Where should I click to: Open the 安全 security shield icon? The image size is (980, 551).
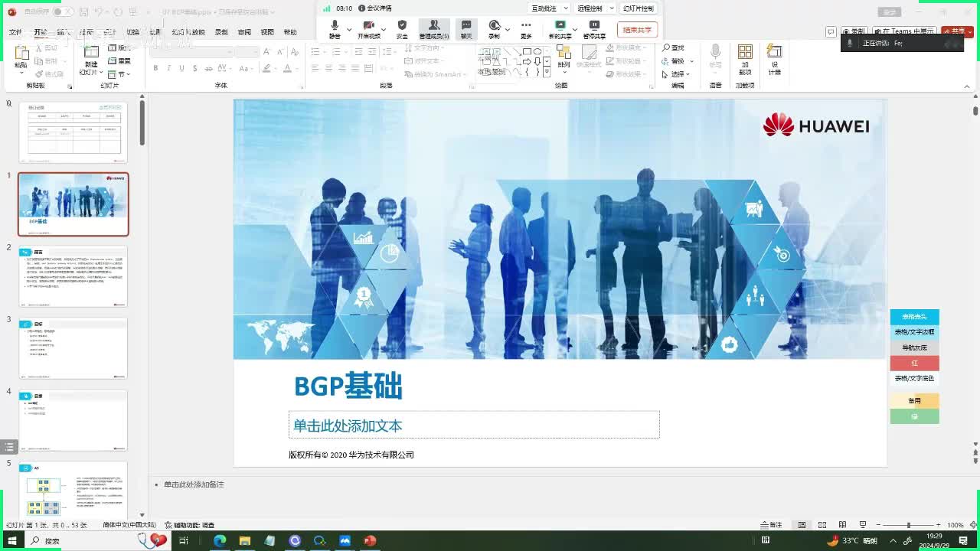tap(402, 29)
